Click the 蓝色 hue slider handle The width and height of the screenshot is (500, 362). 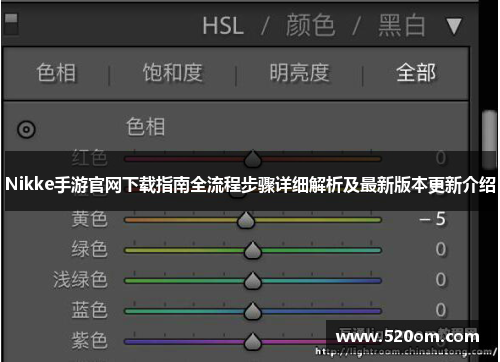(x=253, y=311)
